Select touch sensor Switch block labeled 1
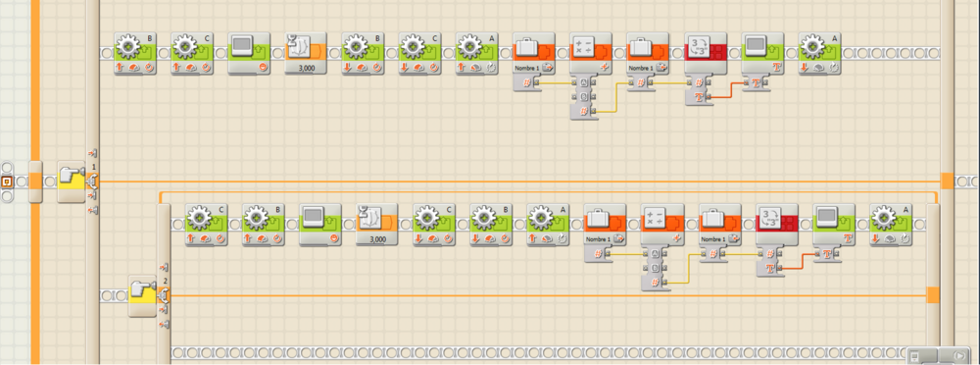The width and height of the screenshot is (980, 365). click(x=72, y=182)
